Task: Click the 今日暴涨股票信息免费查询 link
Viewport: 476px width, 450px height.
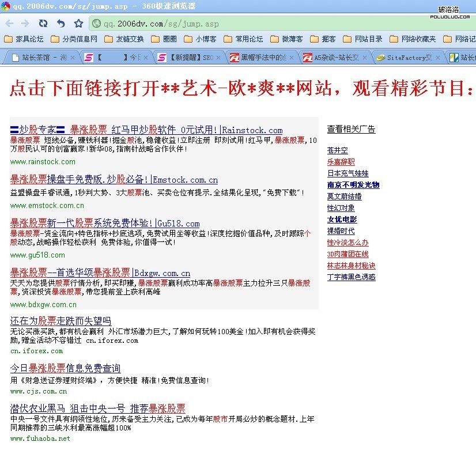Action: [x=65, y=368]
